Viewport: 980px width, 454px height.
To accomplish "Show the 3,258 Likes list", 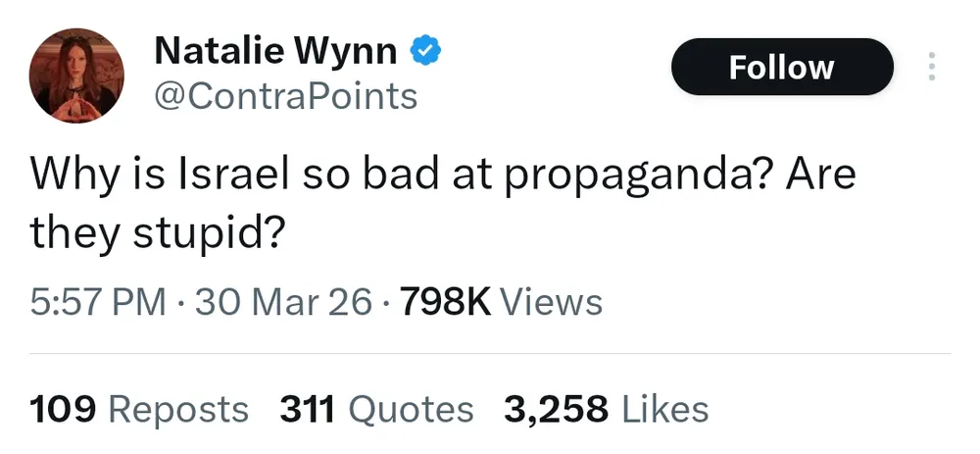I will click(x=606, y=409).
